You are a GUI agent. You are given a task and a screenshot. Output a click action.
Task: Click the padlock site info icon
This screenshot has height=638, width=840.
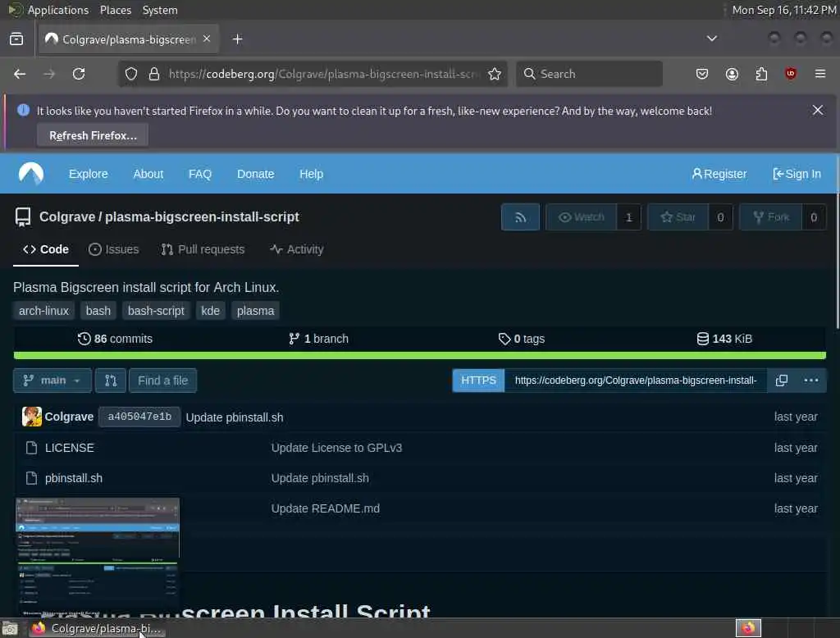coord(154,74)
